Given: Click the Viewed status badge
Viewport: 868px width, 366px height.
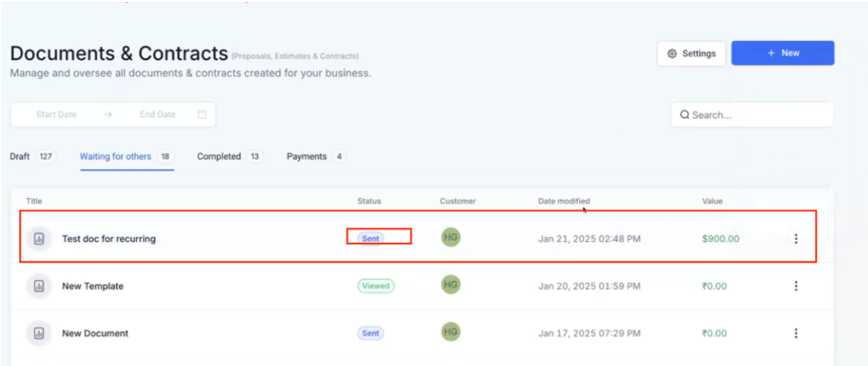Looking at the screenshot, I should click(x=376, y=286).
